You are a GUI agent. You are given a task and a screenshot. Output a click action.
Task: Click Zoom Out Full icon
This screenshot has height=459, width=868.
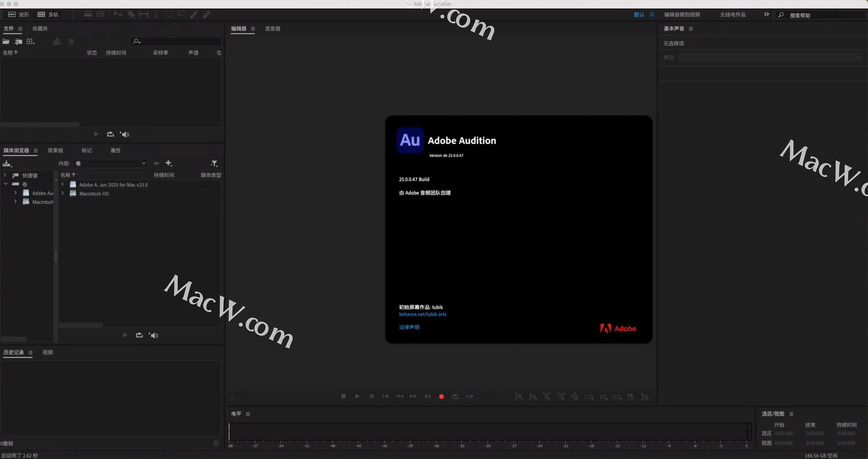[x=575, y=397]
